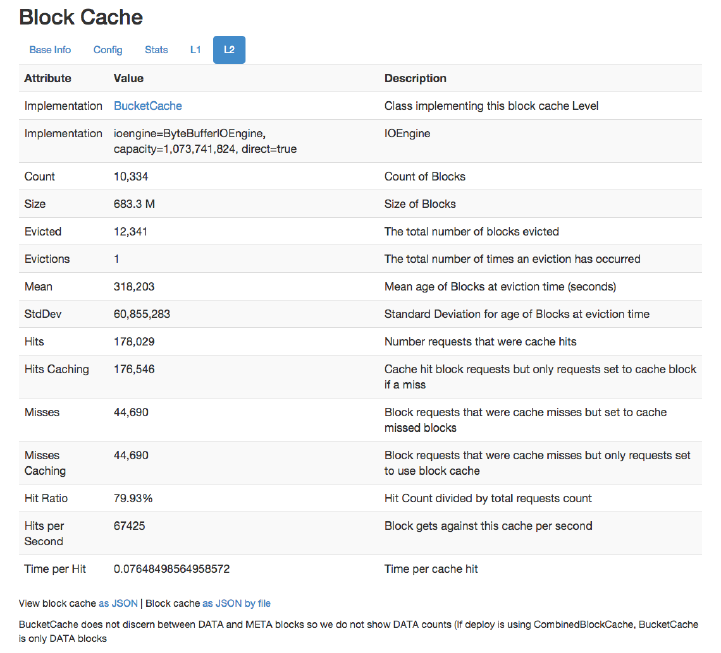Click the Description column header
This screenshot has width=721, height=653.
coord(415,78)
